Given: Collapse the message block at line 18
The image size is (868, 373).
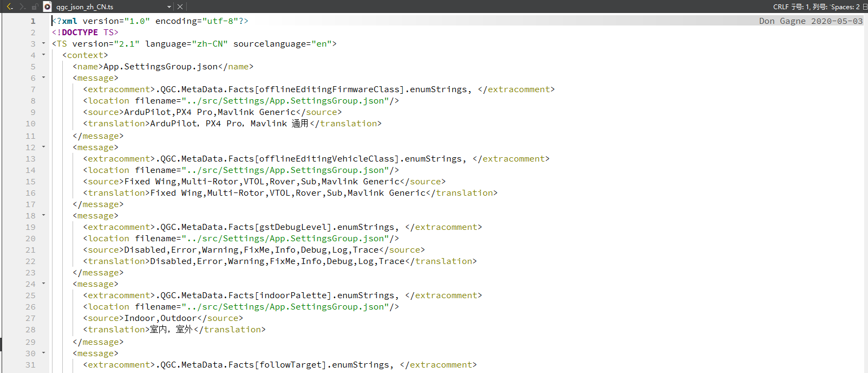Looking at the screenshot, I should click(x=44, y=215).
